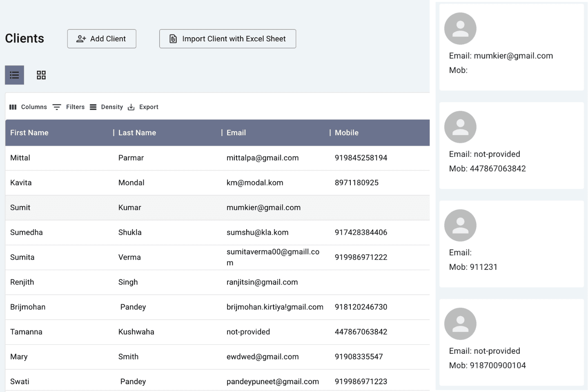The height and width of the screenshot is (392, 588).
Task: Click the sumitaverma00@gmaill.com email cell
Action: [273, 258]
